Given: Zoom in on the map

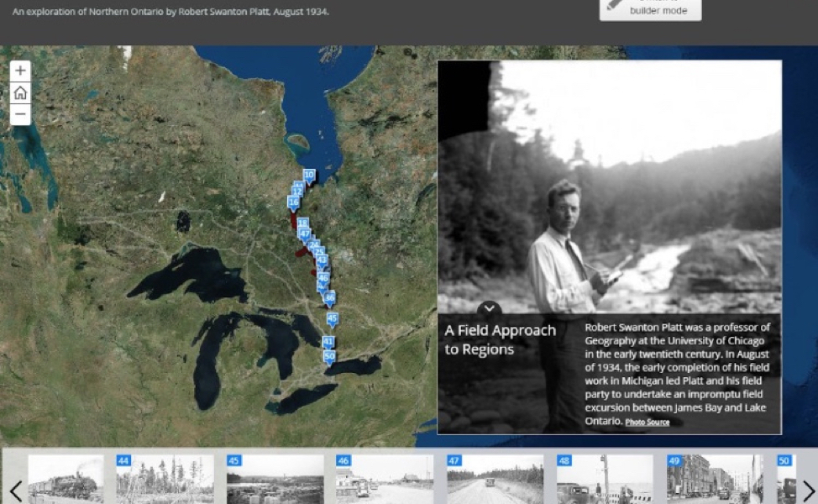Looking at the screenshot, I should coord(20,71).
